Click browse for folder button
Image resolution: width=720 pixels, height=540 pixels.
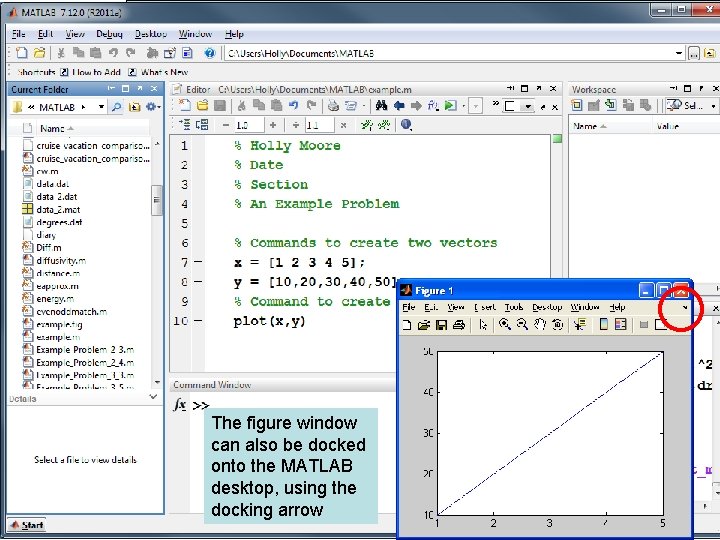[694, 53]
